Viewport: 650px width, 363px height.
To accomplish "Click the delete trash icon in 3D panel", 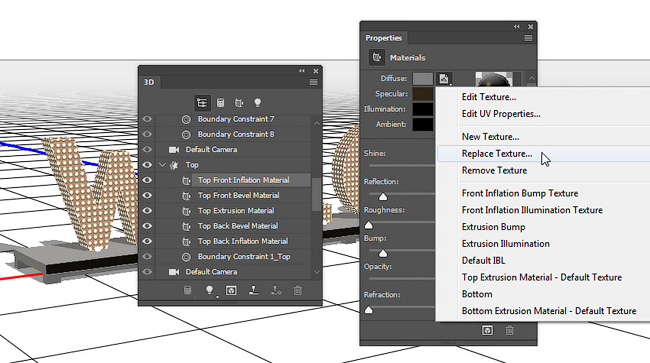I will [x=298, y=290].
